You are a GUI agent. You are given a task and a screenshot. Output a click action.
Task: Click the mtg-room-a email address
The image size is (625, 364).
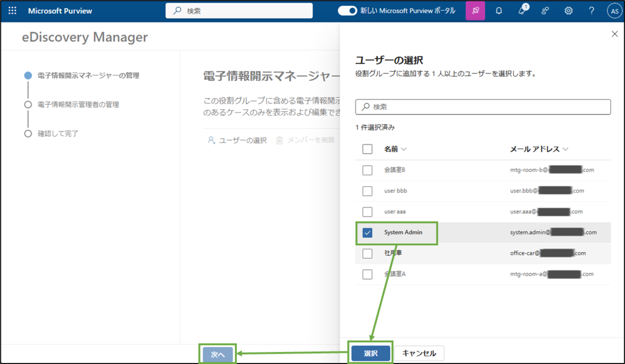click(552, 274)
